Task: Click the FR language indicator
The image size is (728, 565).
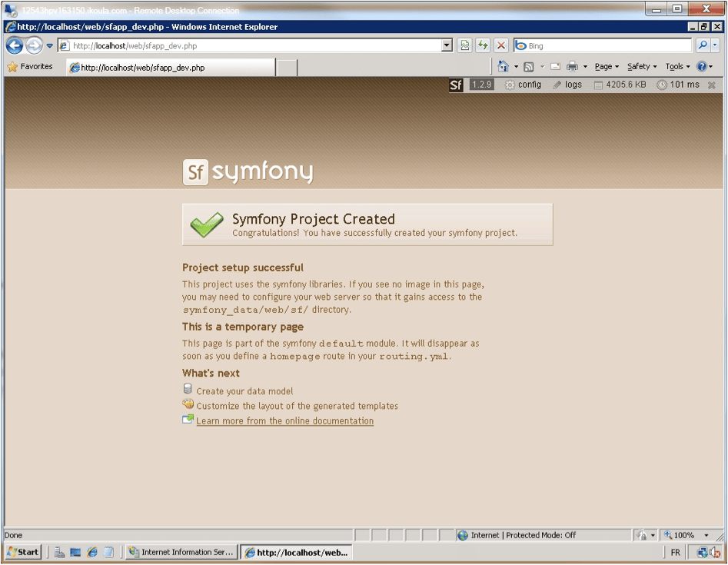Action: point(676,553)
